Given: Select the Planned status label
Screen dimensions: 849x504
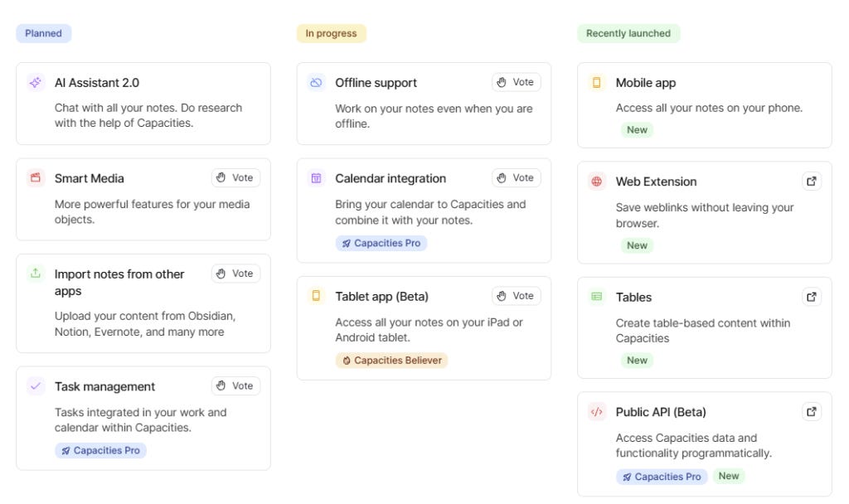Looking at the screenshot, I should (x=43, y=33).
